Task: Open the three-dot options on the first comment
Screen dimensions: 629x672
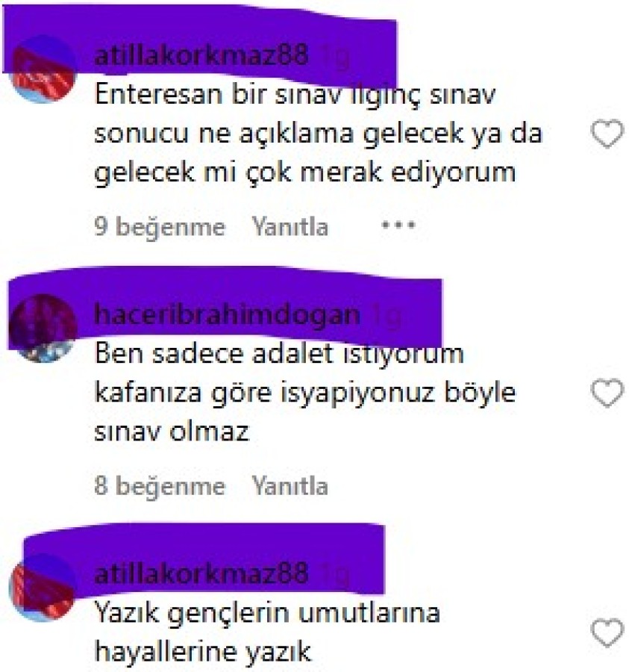Action: (398, 225)
